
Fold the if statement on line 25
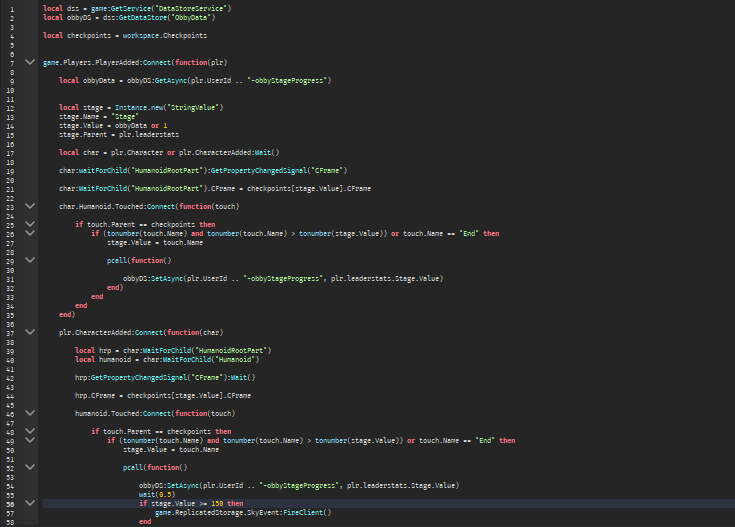(30, 224)
